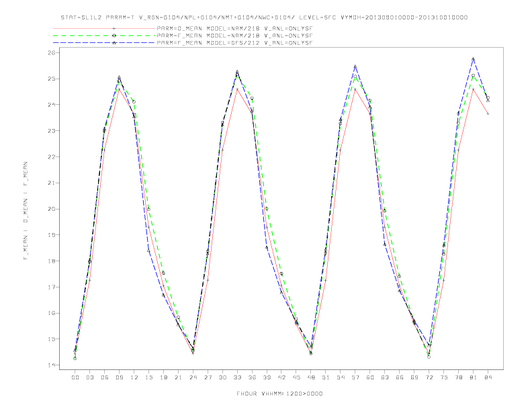Click the plus marker on the red legend line
The height and width of the screenshot is (411, 532).
coord(114,28)
